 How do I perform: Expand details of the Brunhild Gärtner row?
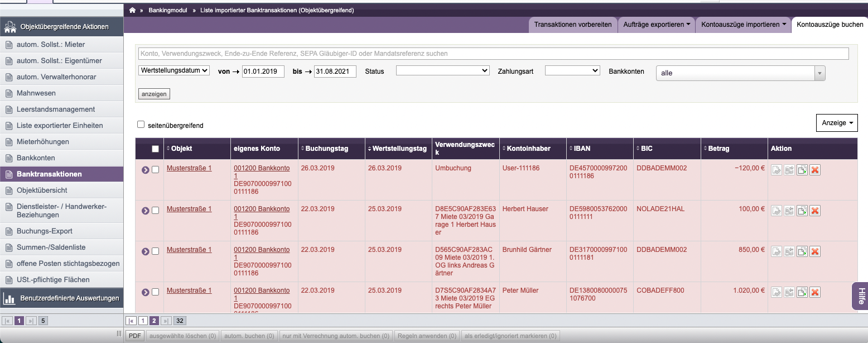click(x=146, y=251)
